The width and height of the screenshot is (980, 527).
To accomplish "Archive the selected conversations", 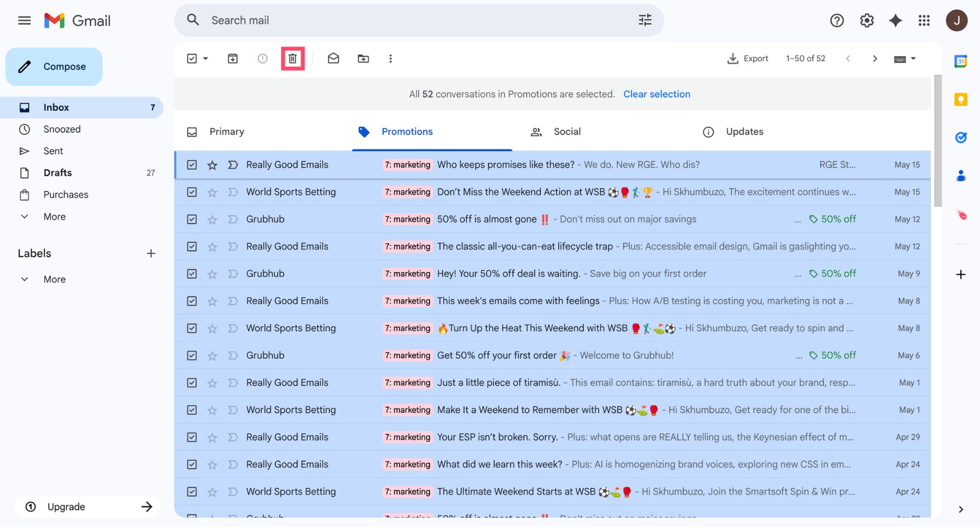I will point(233,59).
